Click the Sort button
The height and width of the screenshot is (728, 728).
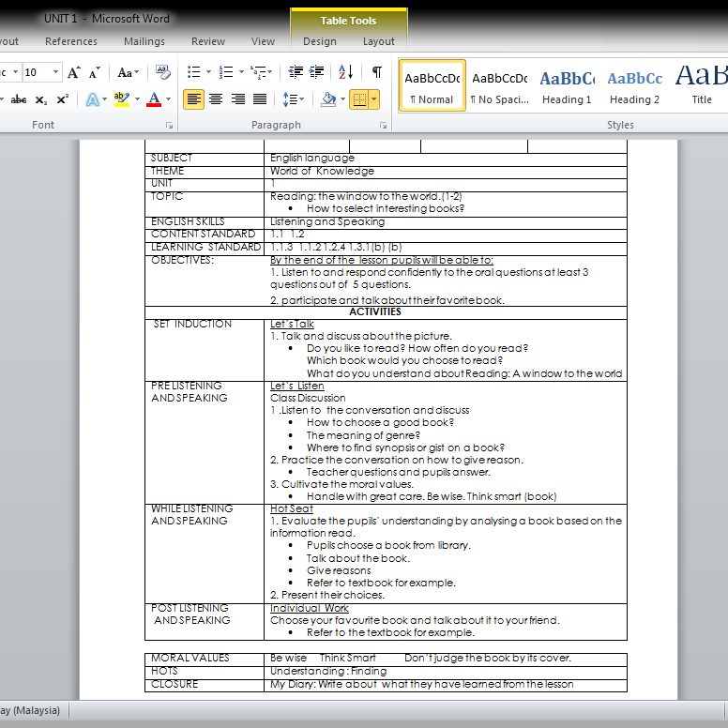pyautogui.click(x=346, y=72)
